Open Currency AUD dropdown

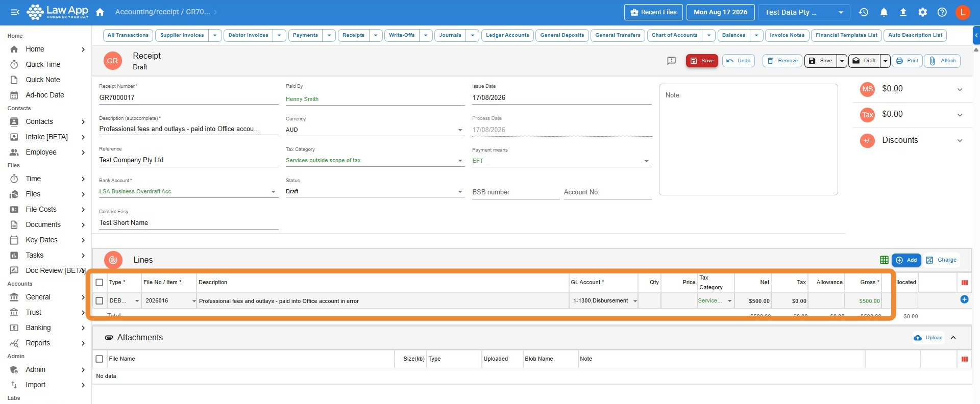click(375, 130)
